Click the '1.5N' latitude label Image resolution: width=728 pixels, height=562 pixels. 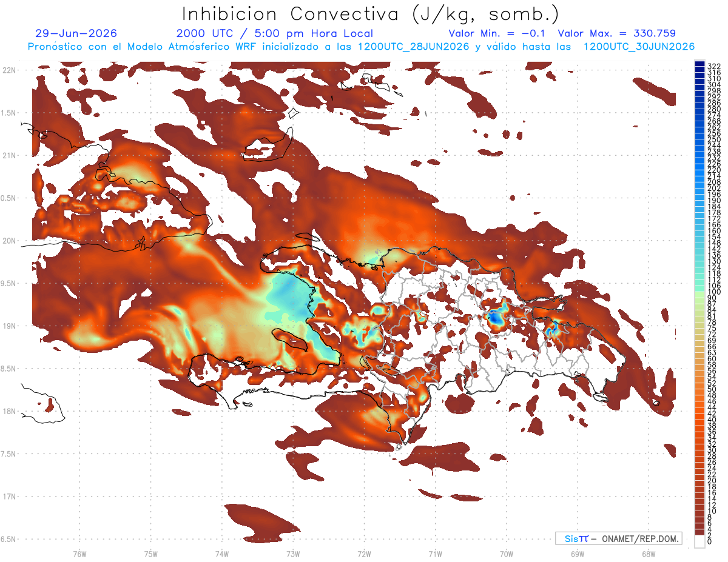pos(9,113)
